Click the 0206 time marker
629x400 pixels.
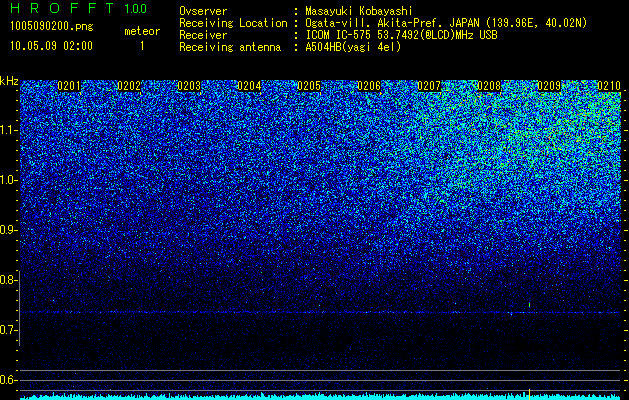(x=369, y=86)
